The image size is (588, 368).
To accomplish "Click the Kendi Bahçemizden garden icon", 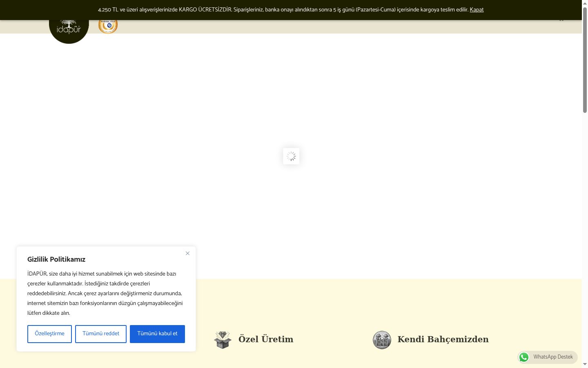I will 382,340.
